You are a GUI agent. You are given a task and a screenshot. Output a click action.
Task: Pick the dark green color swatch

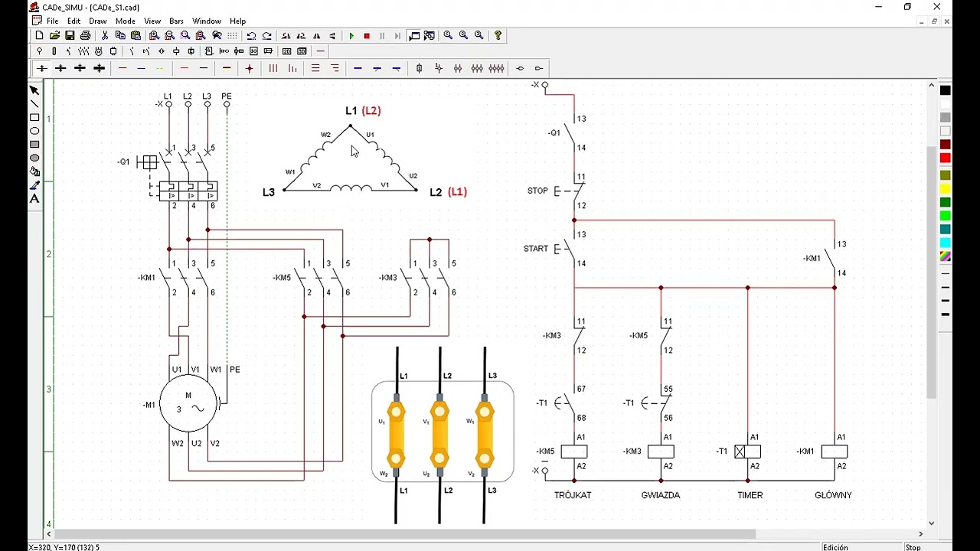[x=946, y=202]
